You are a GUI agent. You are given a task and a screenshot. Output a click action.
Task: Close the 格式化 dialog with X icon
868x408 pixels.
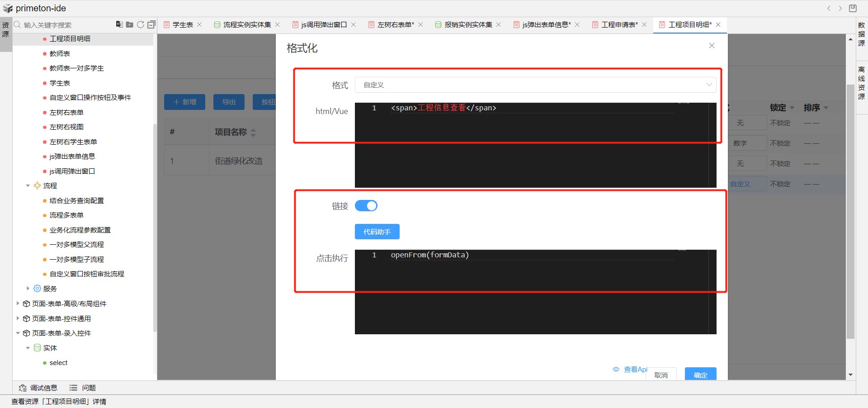coord(712,46)
